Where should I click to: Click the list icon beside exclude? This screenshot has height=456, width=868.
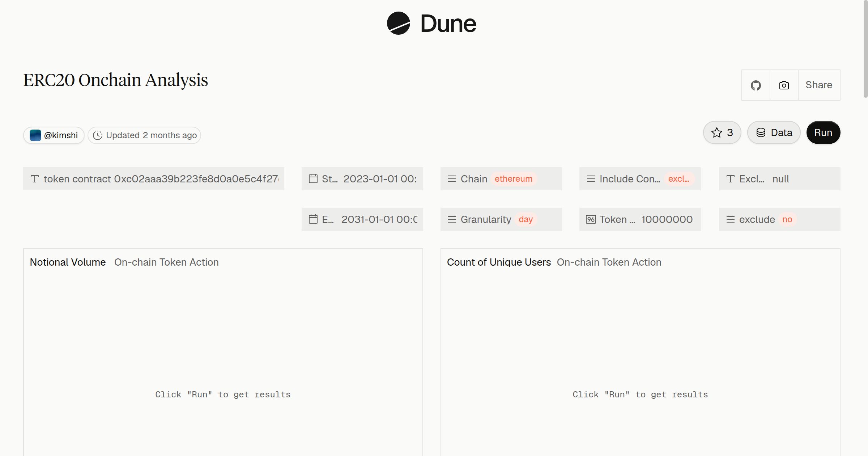click(731, 219)
